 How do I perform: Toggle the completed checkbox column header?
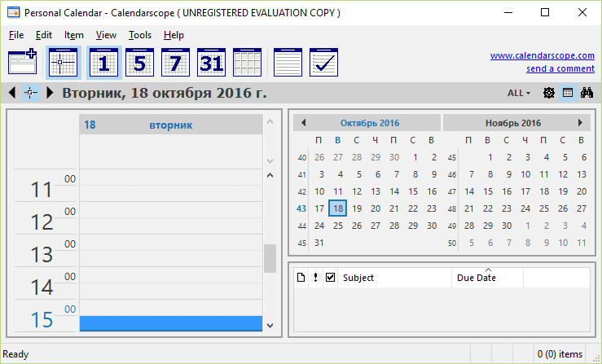(330, 278)
